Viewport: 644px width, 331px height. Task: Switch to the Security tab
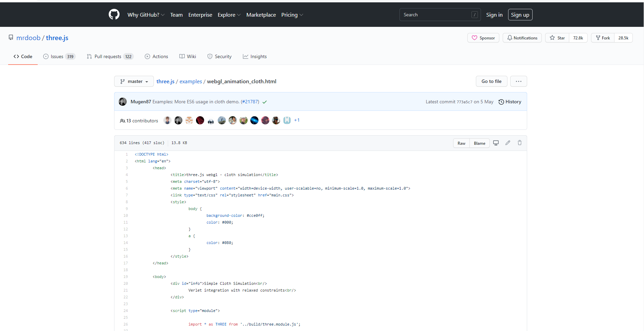click(x=219, y=56)
